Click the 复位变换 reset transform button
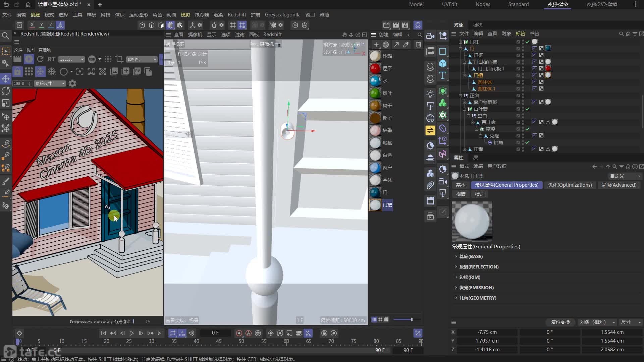 tap(560, 322)
